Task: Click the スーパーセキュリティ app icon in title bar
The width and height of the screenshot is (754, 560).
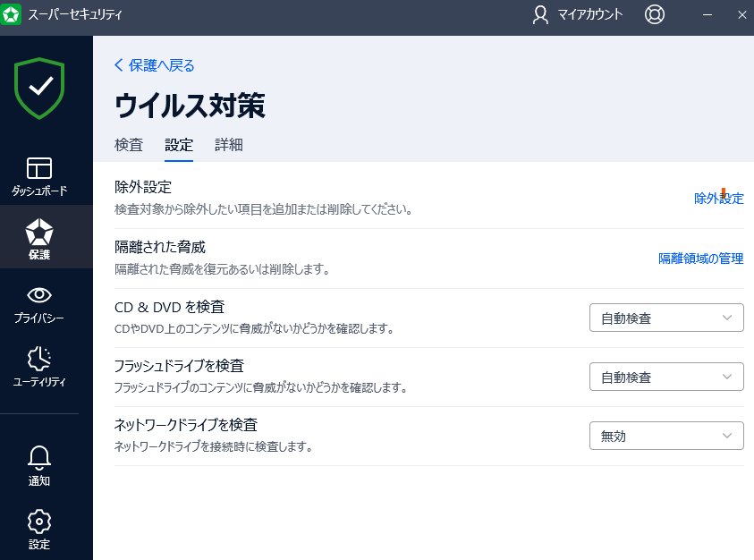Action: [x=13, y=15]
